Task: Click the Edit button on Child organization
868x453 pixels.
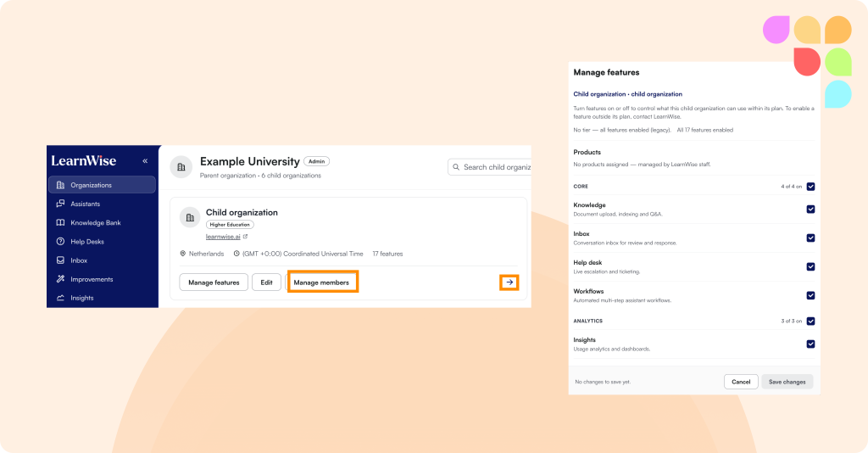Action: point(266,282)
